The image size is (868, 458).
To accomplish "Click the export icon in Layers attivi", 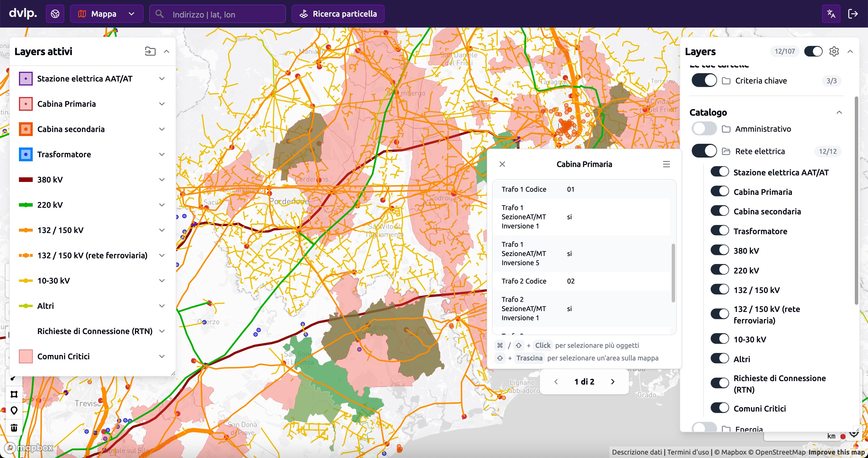I will 150,51.
